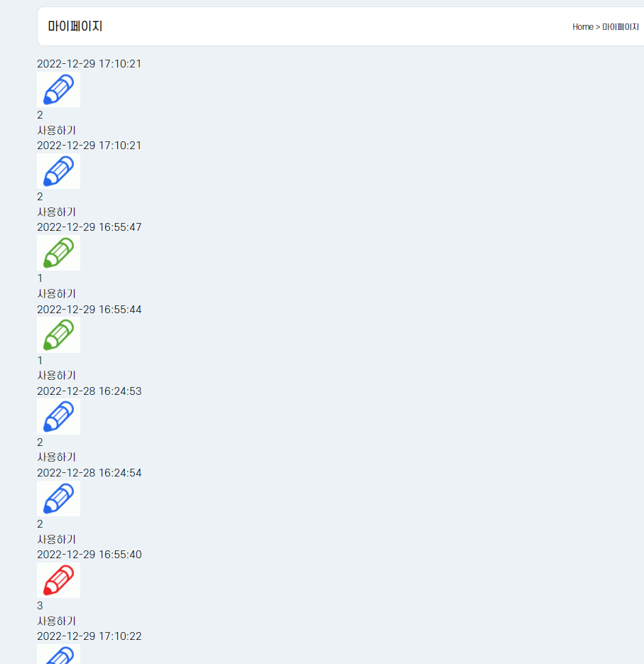Click the blue pencil icon dated 2022-12-28 16:24:53
Viewport: 644px width, 664px height.
coord(58,416)
